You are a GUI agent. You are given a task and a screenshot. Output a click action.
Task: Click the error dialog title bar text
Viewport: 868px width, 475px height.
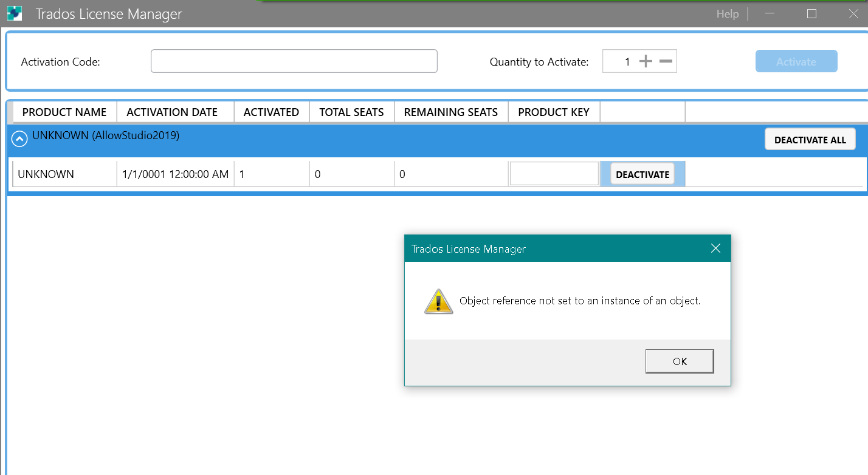tap(469, 249)
